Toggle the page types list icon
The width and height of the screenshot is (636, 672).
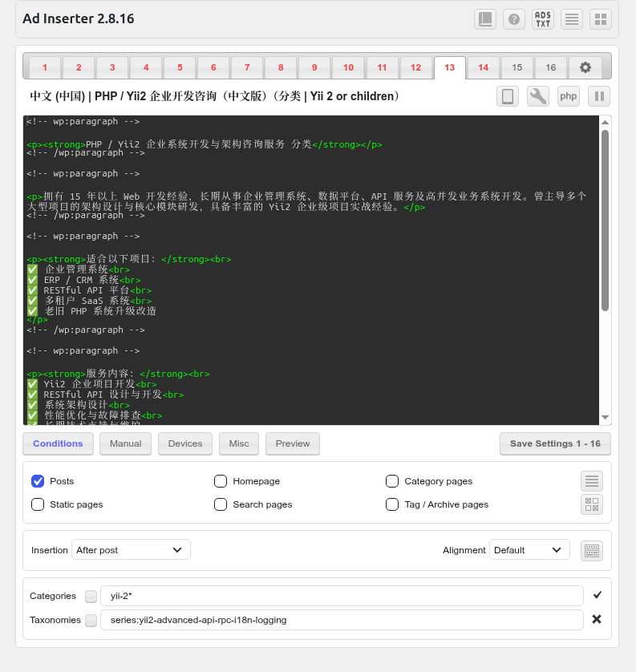592,481
